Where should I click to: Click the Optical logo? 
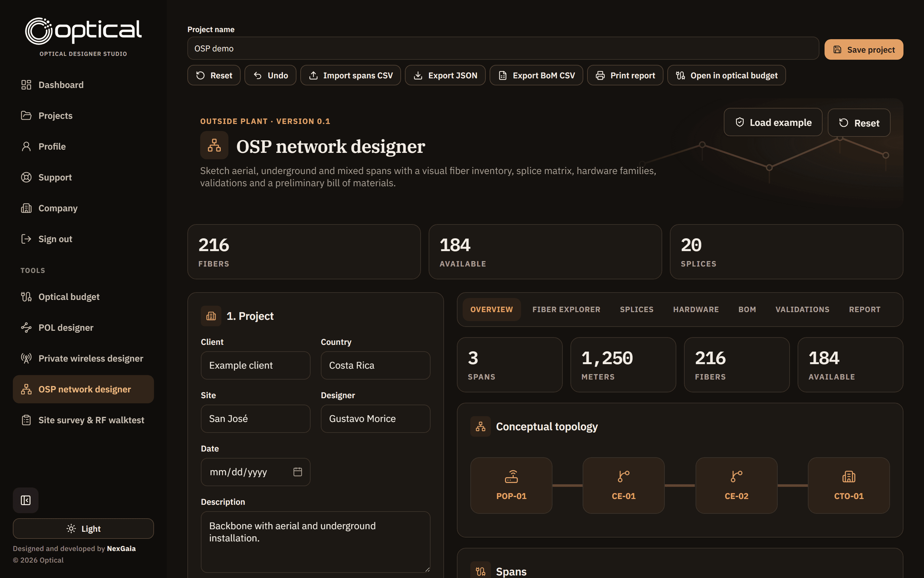(x=83, y=31)
